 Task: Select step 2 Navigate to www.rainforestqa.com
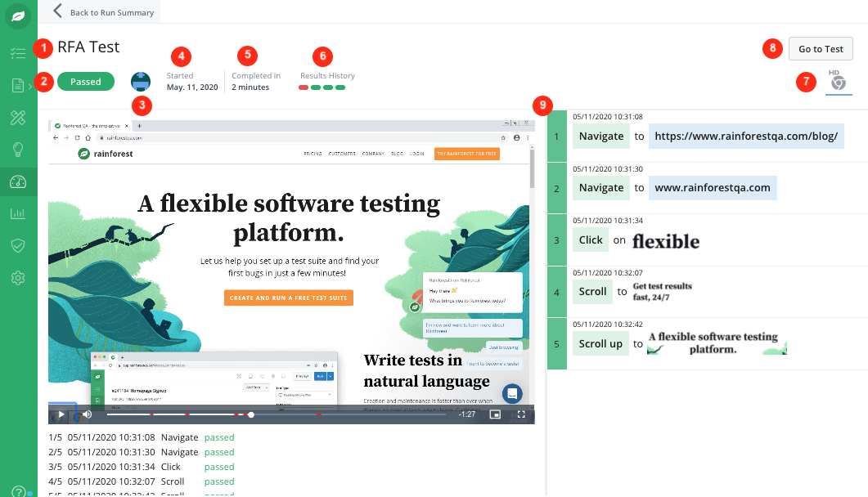pyautogui.click(x=708, y=188)
